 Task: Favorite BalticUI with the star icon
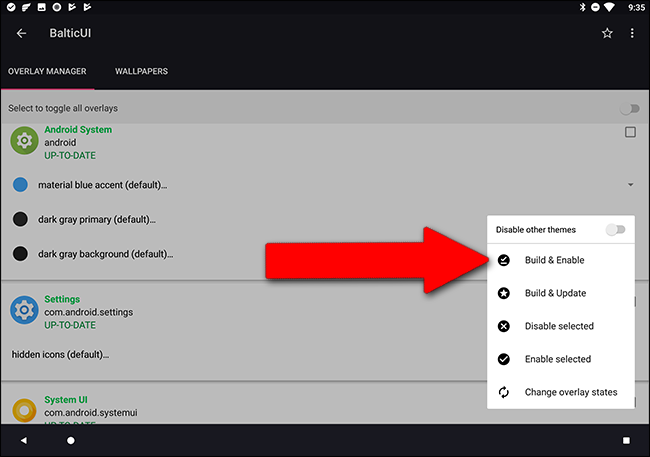tap(607, 33)
